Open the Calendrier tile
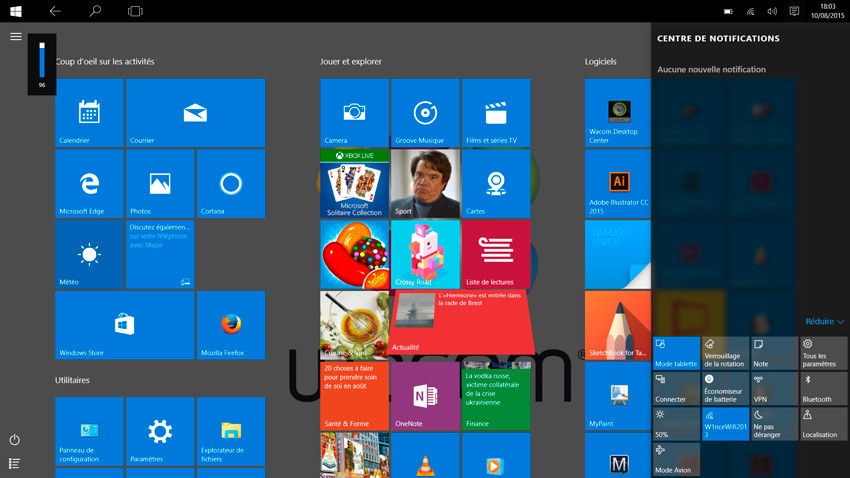This screenshot has height=478, width=850. (x=89, y=113)
